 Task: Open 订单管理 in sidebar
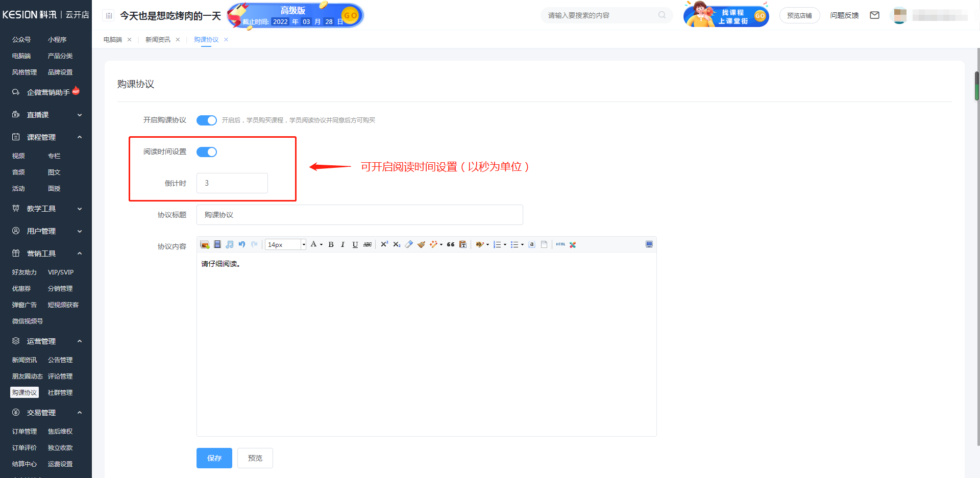24,432
